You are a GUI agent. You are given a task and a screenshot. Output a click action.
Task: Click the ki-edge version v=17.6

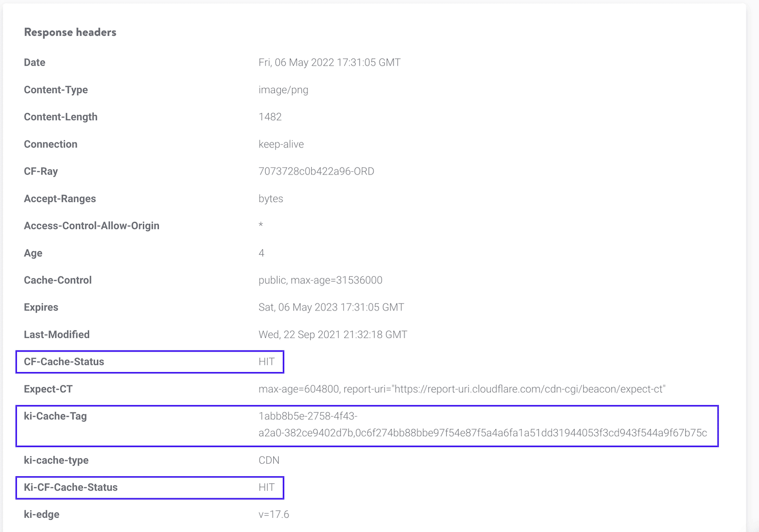[x=274, y=514]
